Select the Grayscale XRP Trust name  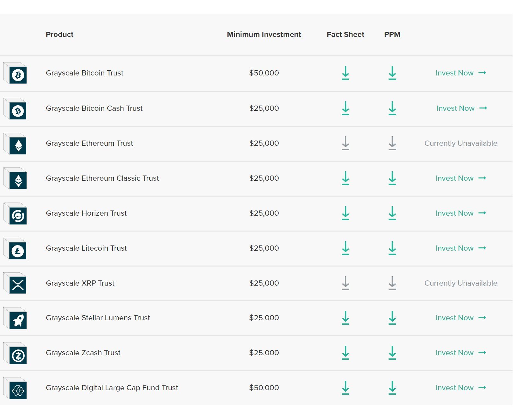[80, 283]
